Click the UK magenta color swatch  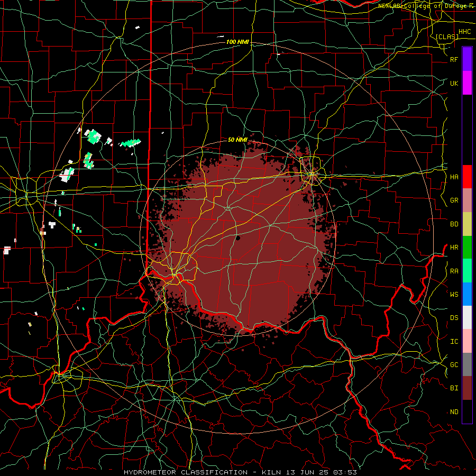[467, 83]
